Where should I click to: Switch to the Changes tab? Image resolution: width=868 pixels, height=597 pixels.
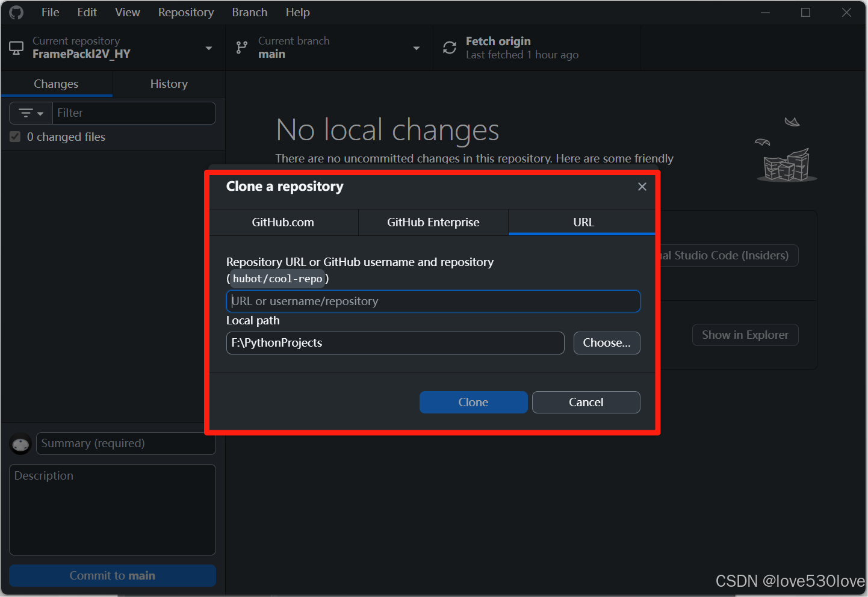click(x=57, y=84)
